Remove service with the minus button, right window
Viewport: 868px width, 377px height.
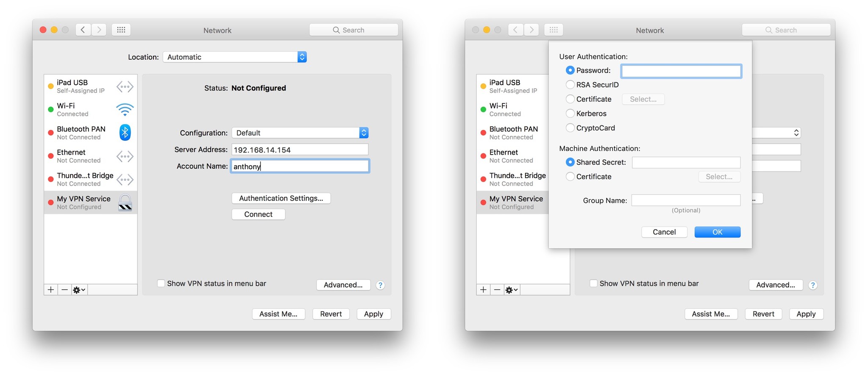coord(497,290)
